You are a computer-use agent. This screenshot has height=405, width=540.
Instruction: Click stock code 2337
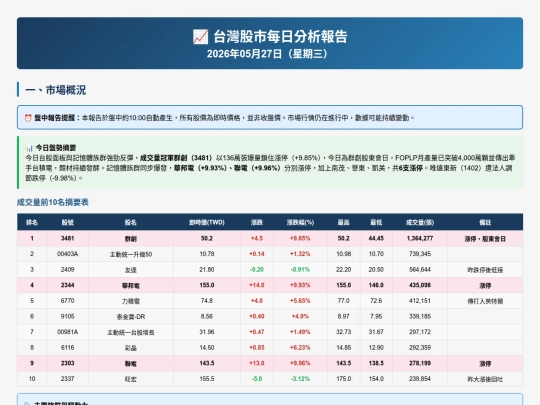pos(68,378)
